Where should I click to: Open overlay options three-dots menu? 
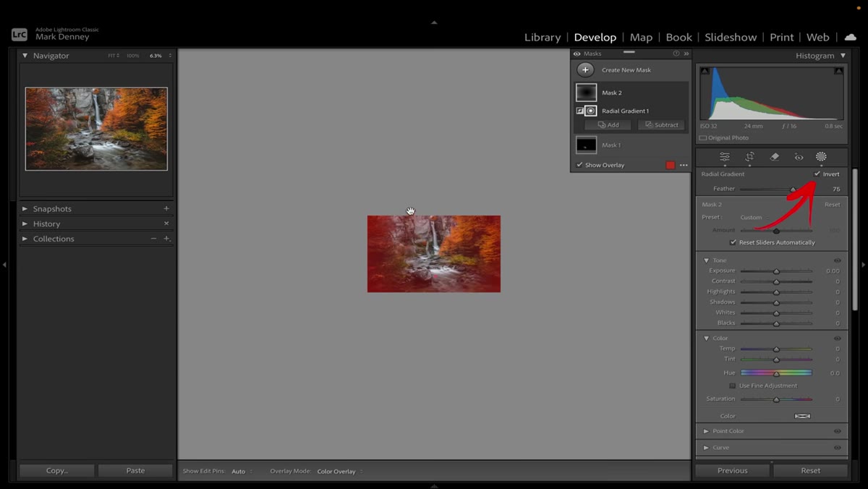coord(684,166)
